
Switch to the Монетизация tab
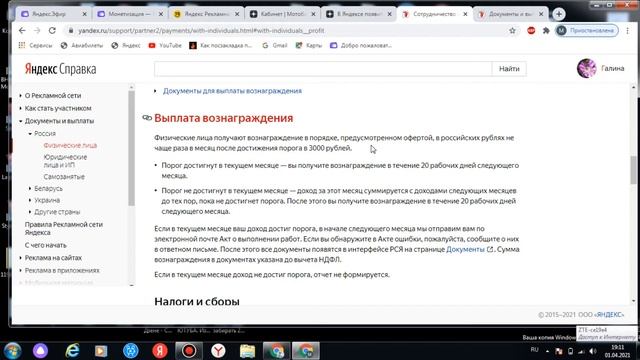pos(130,14)
